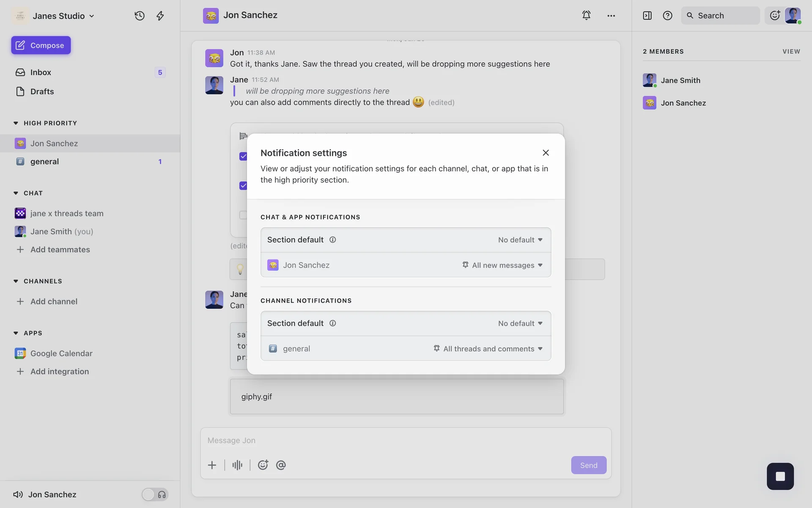The image size is (812, 508).
Task: Select the general channel in sidebar
Action: (44, 162)
